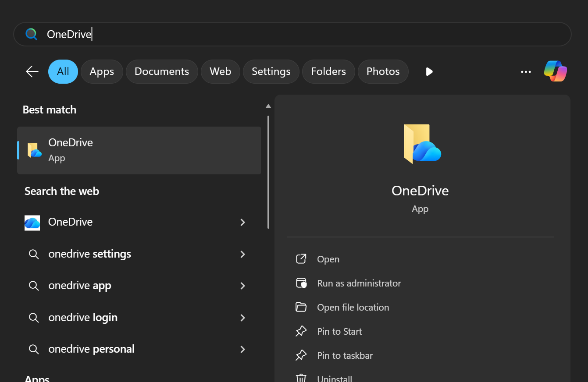Click the Run as administrator shield icon
The image size is (588, 382).
pyautogui.click(x=301, y=283)
